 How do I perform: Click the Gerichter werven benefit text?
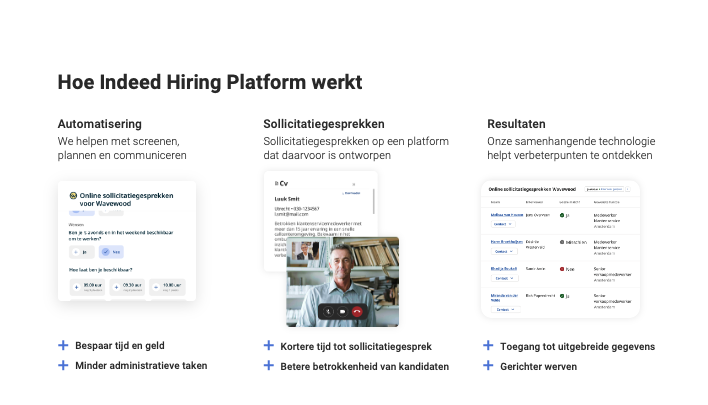(x=538, y=366)
